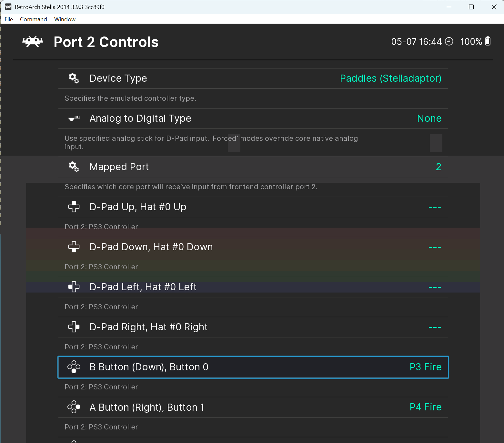Screen dimensions: 504x443
Task: Select D-Pad Down, Hat #0 Down binding
Action: [253, 247]
